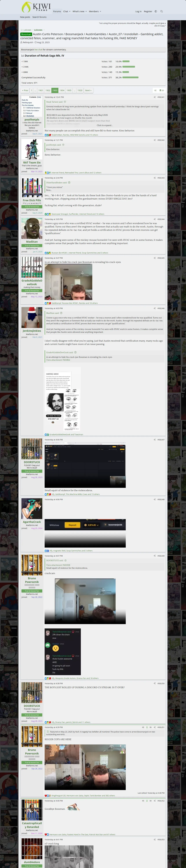This screenshot has height=868, width=186.
Task: Jump to the quoted GradeAGobbleDeeGook post via its arrow icon
Action: pyautogui.click(x=75, y=352)
